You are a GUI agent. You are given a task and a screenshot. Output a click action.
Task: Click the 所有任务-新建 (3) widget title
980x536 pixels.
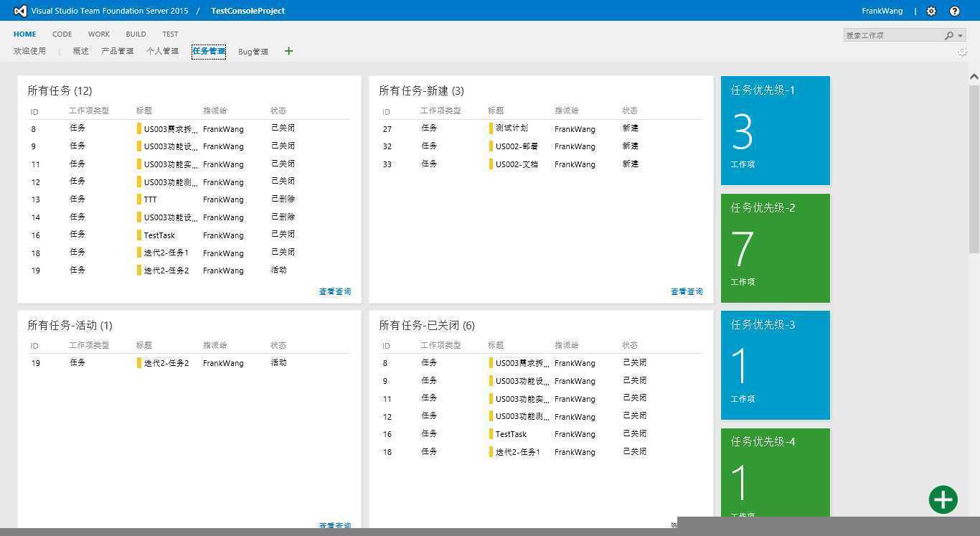tap(421, 90)
